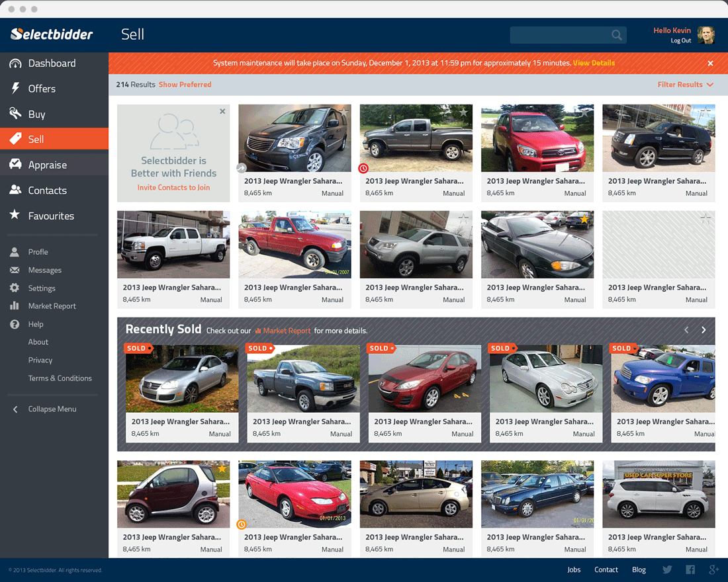Open the About page from sidebar

[38, 342]
